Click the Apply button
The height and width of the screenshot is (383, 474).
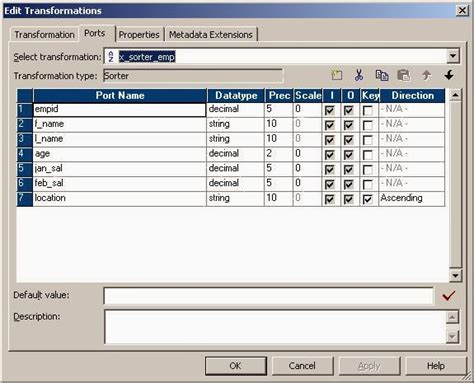369,366
